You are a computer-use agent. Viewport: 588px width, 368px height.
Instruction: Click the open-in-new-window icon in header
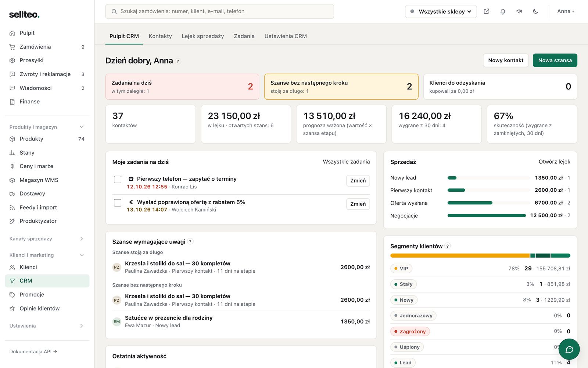(486, 11)
